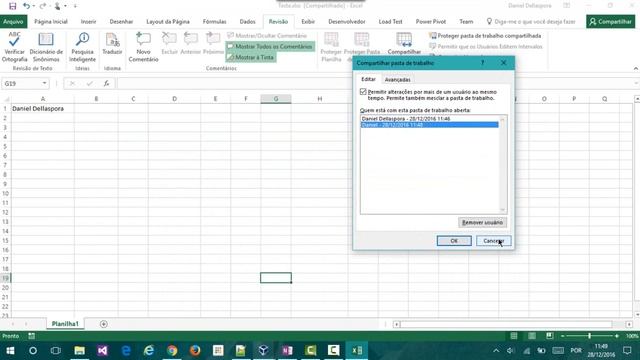Screen dimensions: 640x360
Task: Click zoom out minus button
Action: 562,336
